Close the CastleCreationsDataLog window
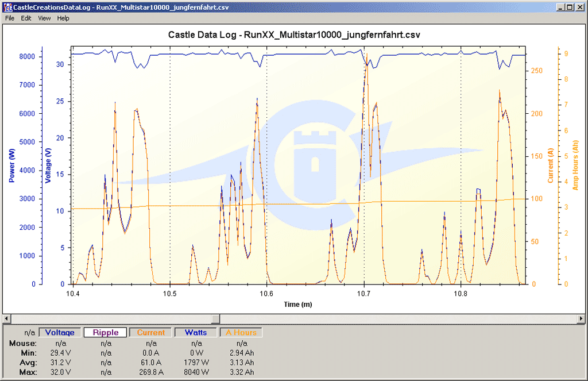 click(579, 7)
